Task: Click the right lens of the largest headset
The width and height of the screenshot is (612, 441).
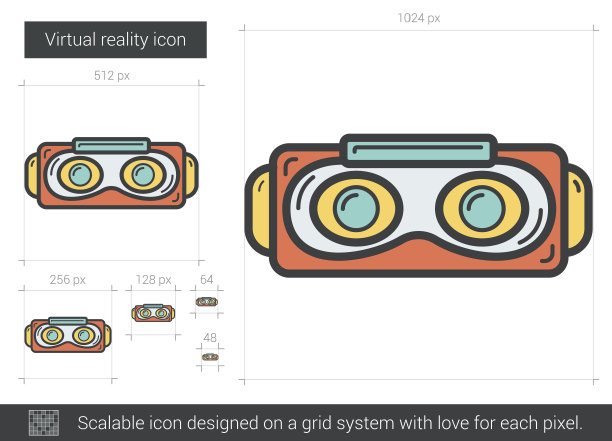Action: point(482,210)
